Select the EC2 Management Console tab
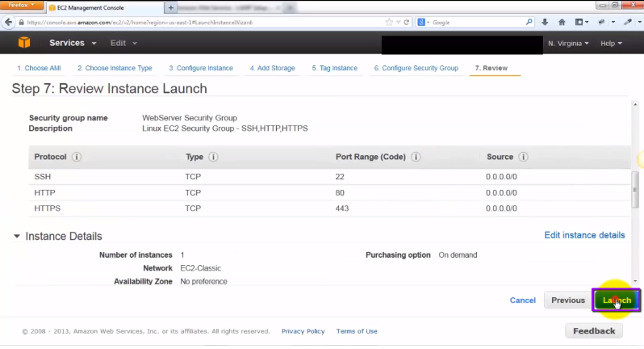This screenshot has height=349, width=644. click(105, 7)
